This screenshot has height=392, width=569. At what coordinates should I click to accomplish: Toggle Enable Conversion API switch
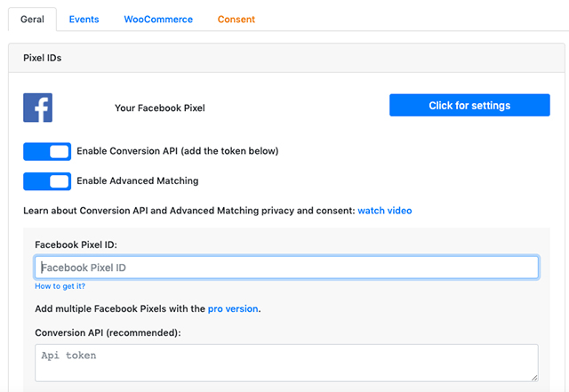pos(47,151)
